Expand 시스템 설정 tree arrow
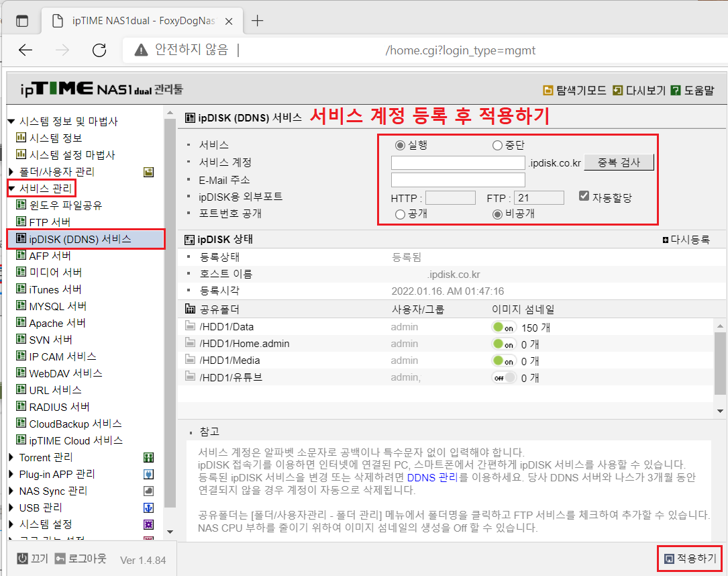Image resolution: width=728 pixels, height=576 pixels. click(11, 524)
